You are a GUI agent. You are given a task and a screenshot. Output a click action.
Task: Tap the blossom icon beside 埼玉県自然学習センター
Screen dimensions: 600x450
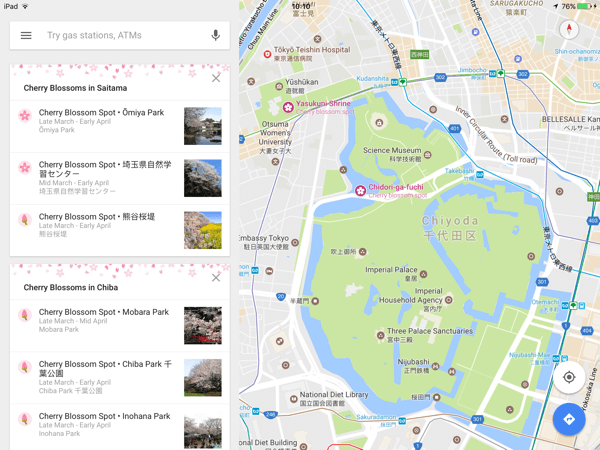[x=25, y=167]
